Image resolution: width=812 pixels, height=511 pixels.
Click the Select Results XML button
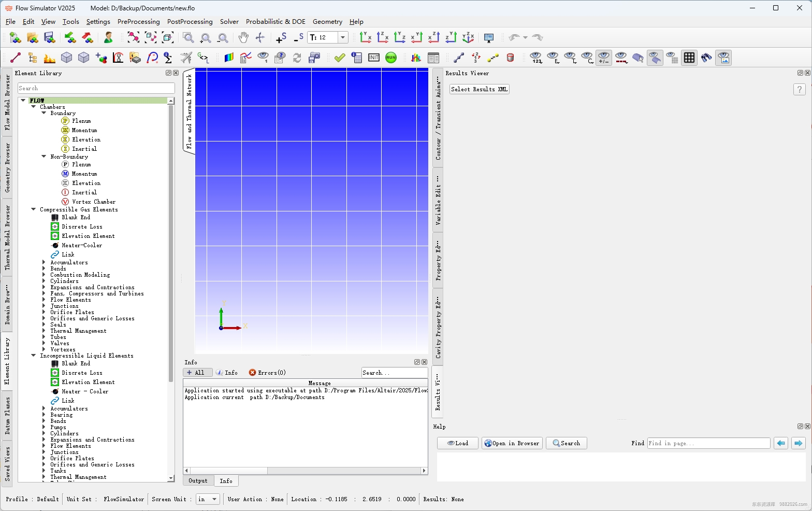tap(479, 89)
